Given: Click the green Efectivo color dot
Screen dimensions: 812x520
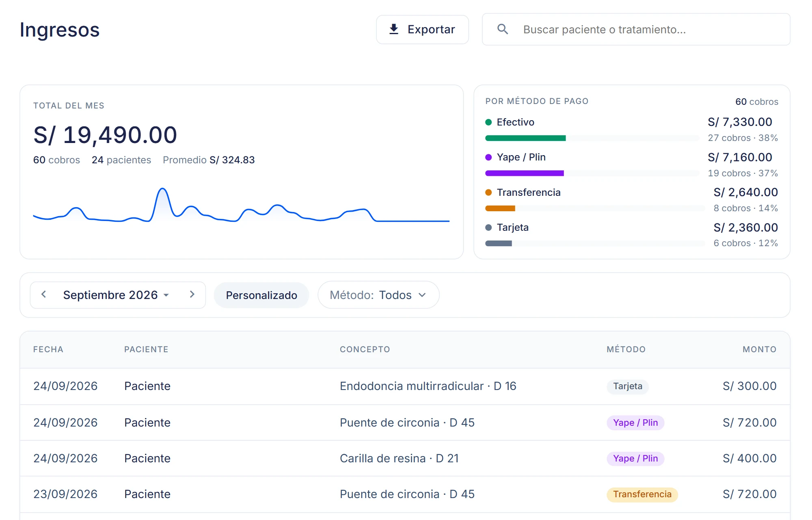Looking at the screenshot, I should [x=488, y=122].
